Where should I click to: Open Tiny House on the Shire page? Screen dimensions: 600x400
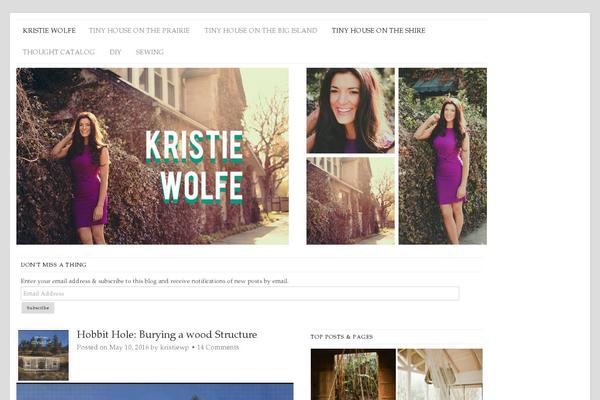378,31
